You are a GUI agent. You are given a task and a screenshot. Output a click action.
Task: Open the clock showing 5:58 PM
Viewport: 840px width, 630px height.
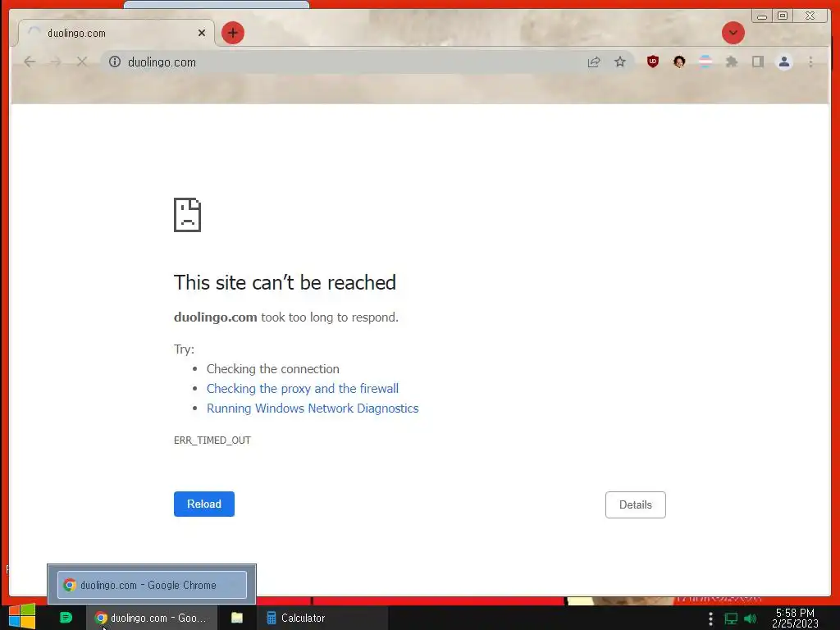click(795, 619)
